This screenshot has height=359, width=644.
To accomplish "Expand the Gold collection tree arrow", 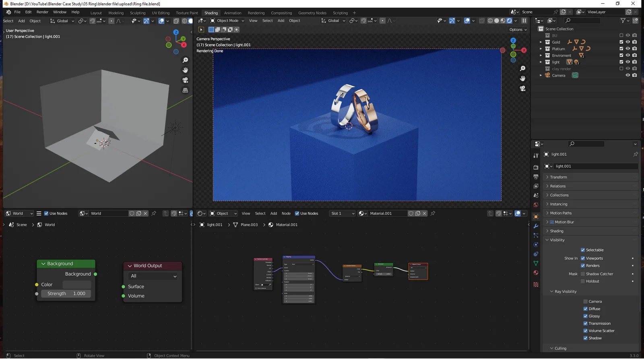I will click(x=541, y=42).
